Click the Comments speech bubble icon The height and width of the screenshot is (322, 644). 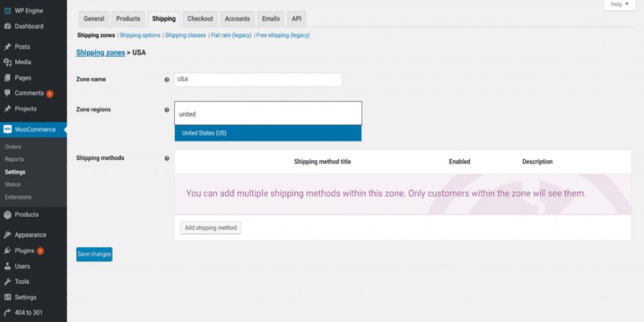(x=8, y=93)
